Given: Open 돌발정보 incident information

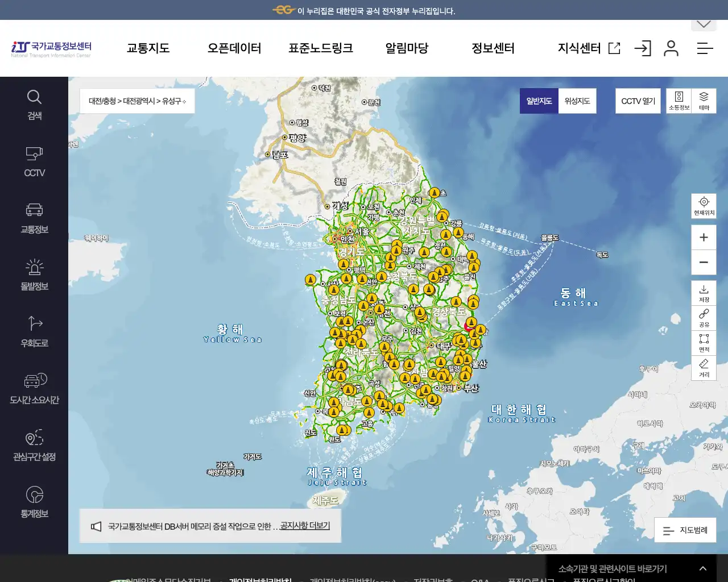Looking at the screenshot, I should point(34,274).
